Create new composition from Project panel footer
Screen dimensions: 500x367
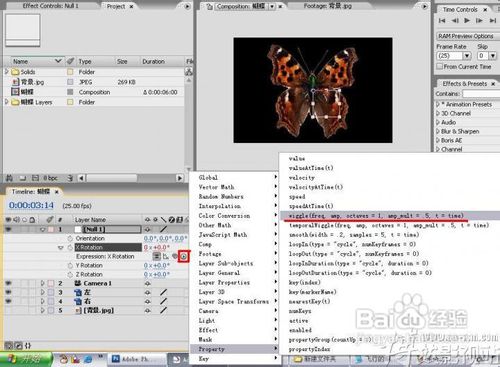tap(35, 178)
